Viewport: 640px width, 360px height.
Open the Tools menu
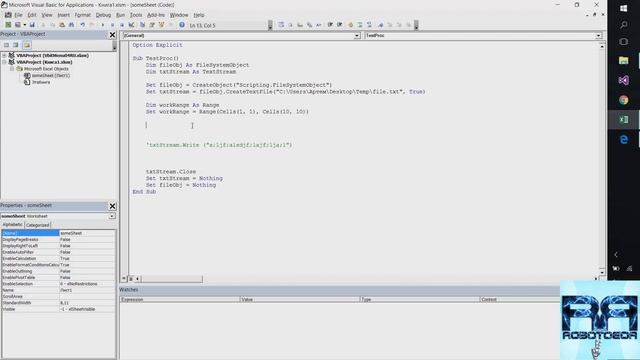coord(136,15)
